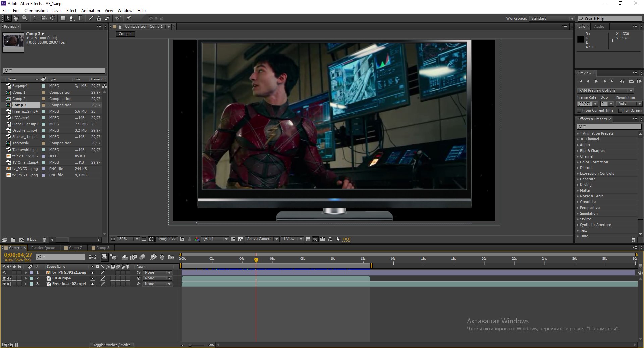
Task: Switch to the Render Queue tab
Action: pyautogui.click(x=43, y=248)
